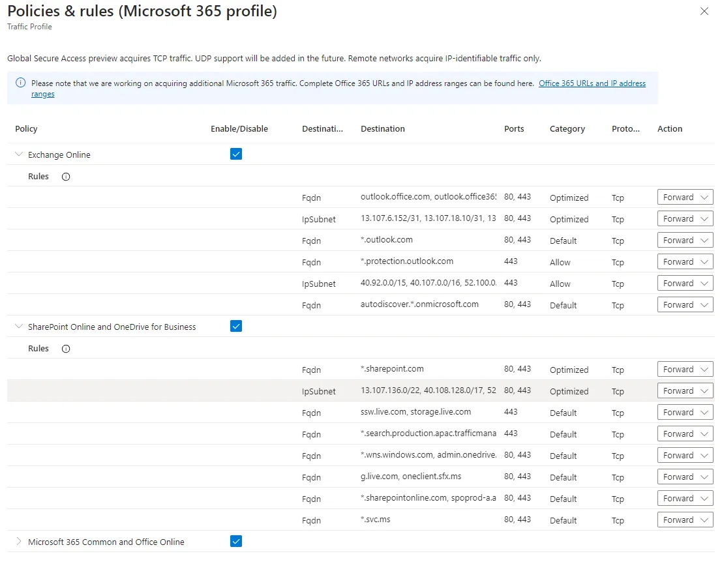Click the Action column header
Viewport: 722px width, 588px height.
(670, 129)
